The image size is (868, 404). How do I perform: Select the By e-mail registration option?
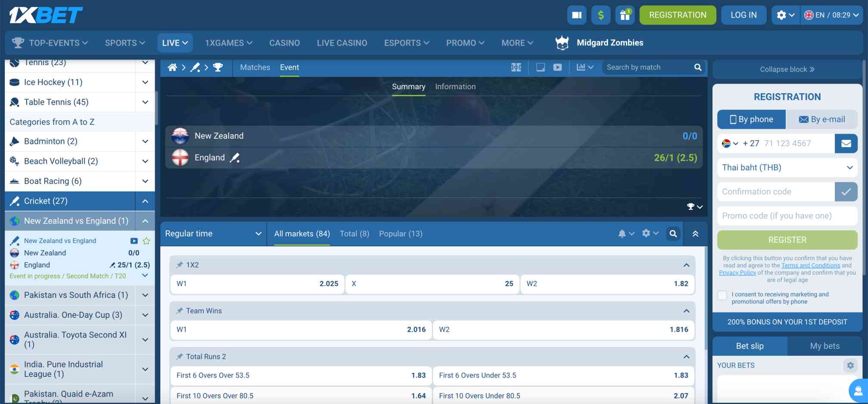822,119
